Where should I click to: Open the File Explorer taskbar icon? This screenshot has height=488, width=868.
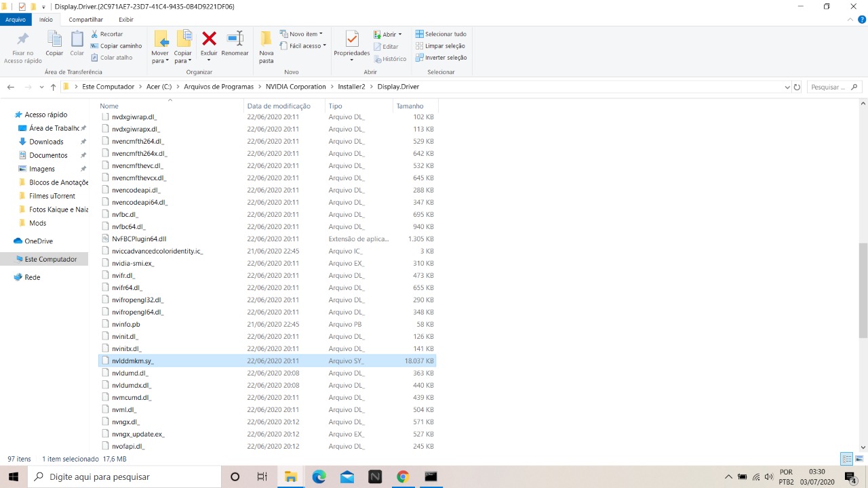pyautogui.click(x=291, y=476)
